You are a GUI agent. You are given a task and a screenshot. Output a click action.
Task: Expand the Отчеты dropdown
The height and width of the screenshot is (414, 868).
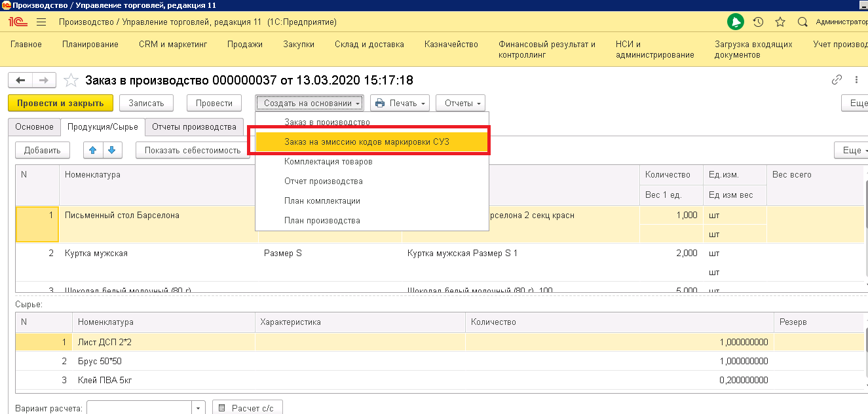(x=460, y=103)
